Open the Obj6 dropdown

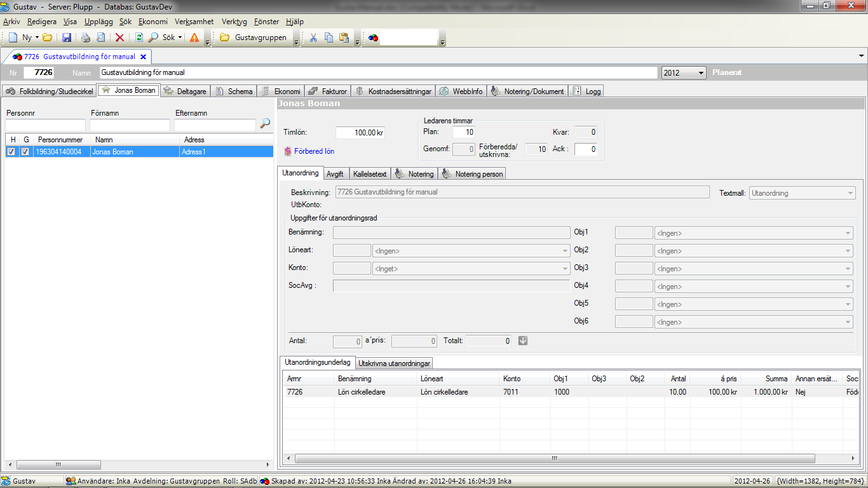[754, 322]
